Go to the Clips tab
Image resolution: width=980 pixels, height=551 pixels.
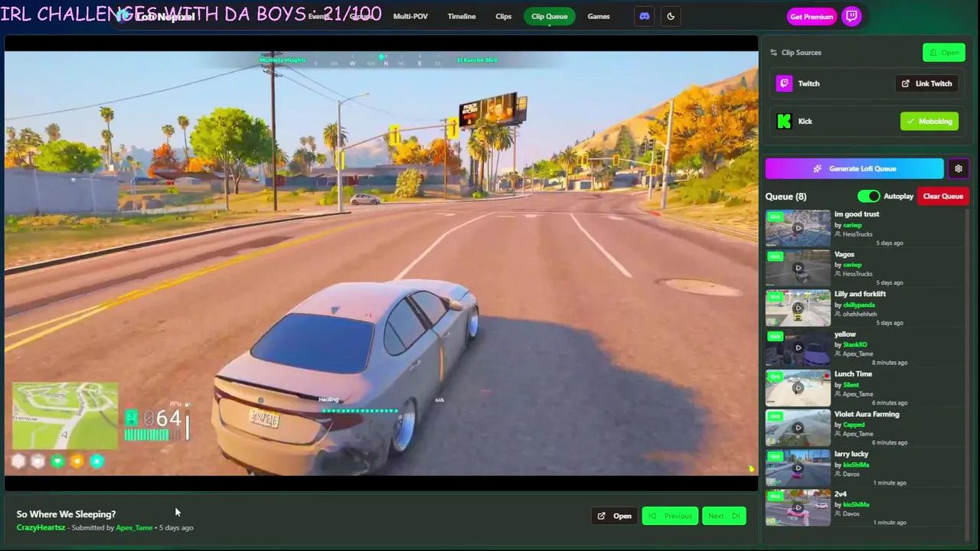click(503, 16)
